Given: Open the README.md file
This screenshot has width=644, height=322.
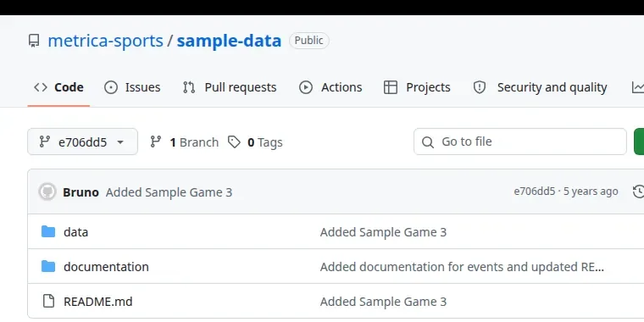Looking at the screenshot, I should pyautogui.click(x=97, y=302).
